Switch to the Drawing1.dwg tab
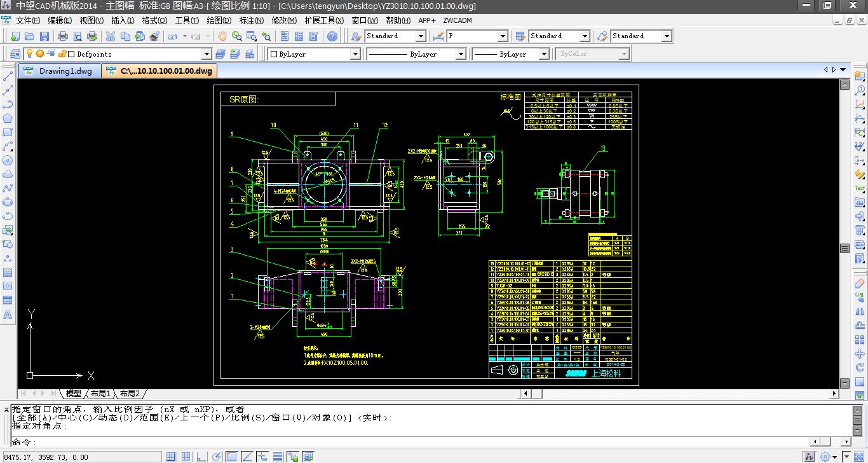The width and height of the screenshot is (868, 463). coord(60,71)
